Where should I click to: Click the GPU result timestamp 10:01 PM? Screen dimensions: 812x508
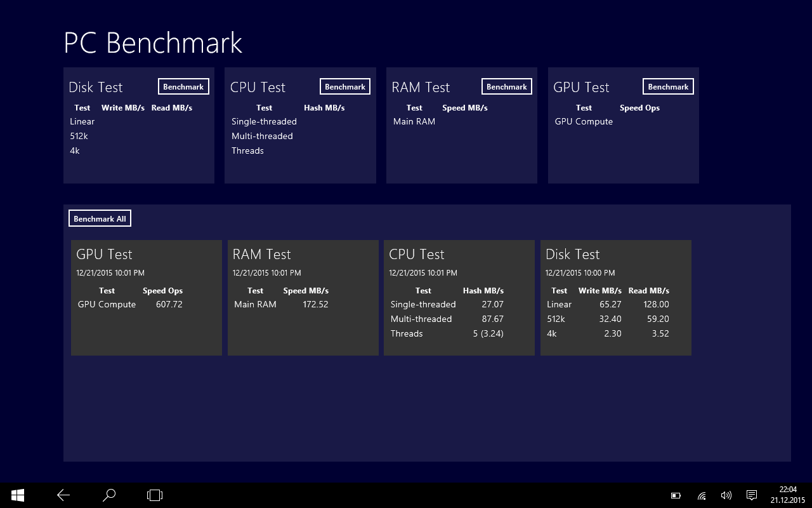tap(110, 273)
